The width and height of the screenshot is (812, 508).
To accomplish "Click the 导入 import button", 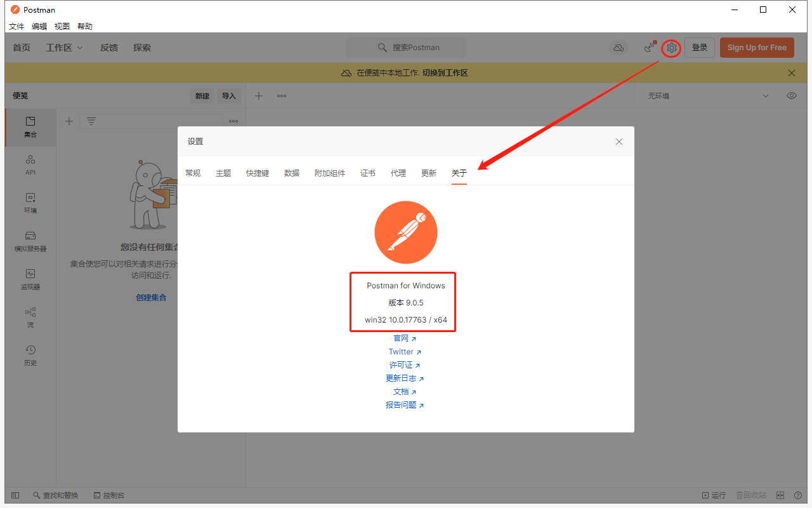I will coord(229,96).
